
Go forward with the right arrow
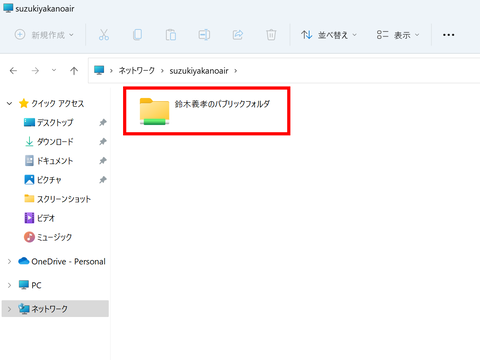point(35,71)
